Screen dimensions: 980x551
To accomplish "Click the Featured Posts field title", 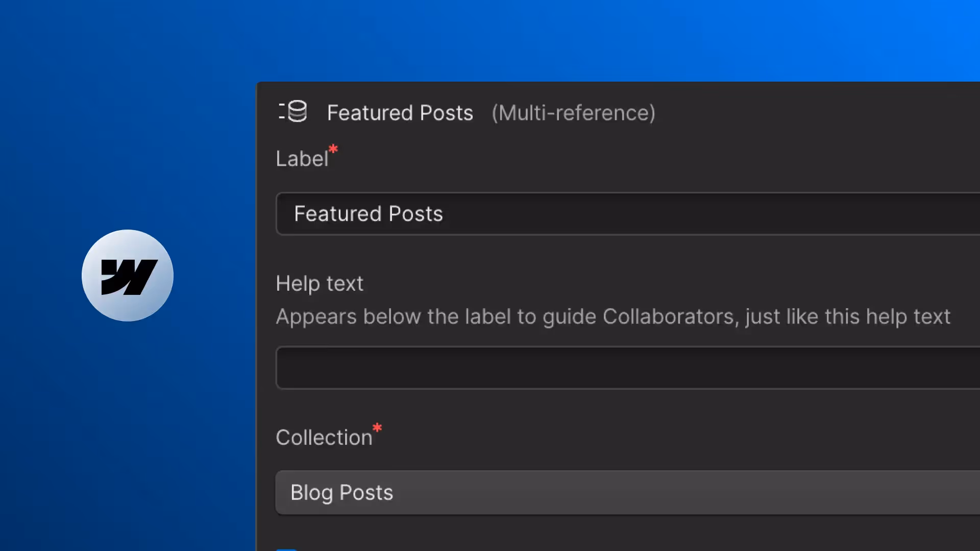I will (400, 113).
